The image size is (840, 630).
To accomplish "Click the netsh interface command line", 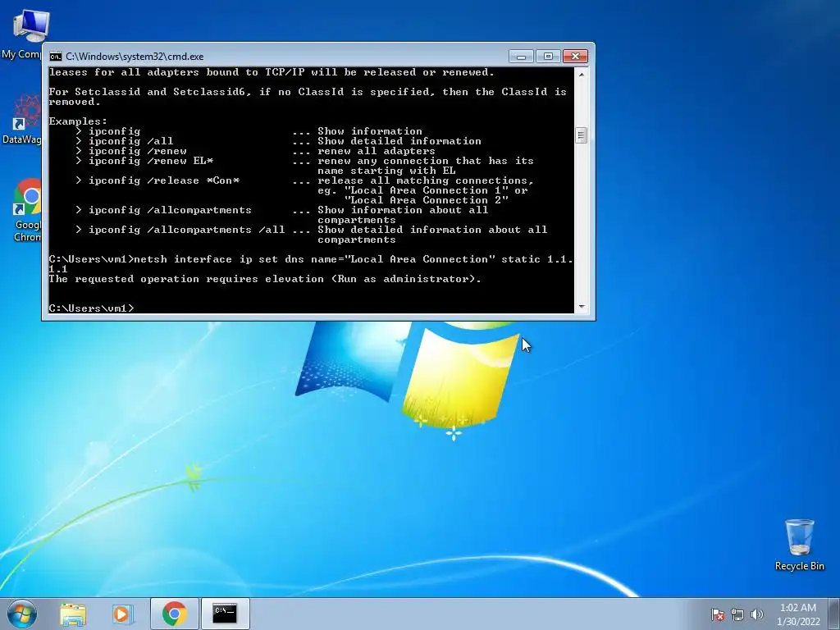I will [311, 263].
